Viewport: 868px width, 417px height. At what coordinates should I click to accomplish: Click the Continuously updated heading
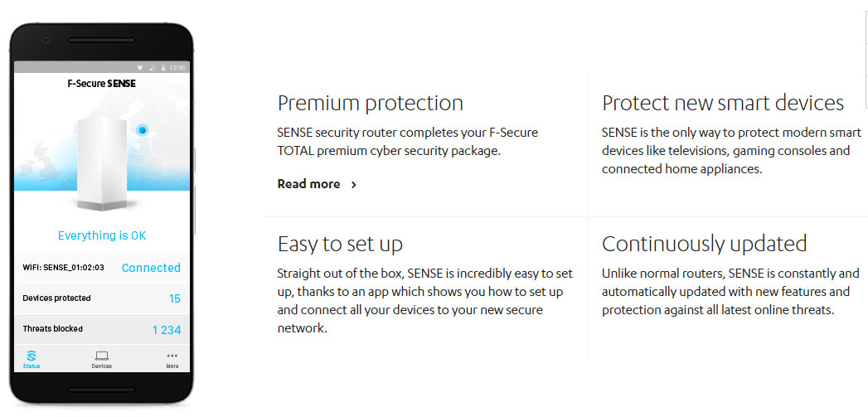tap(704, 244)
